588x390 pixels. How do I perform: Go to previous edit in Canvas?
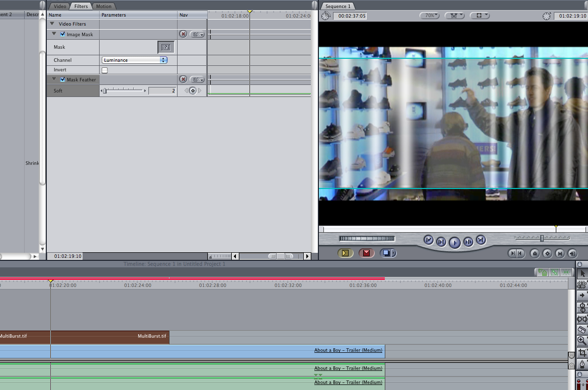pos(429,240)
